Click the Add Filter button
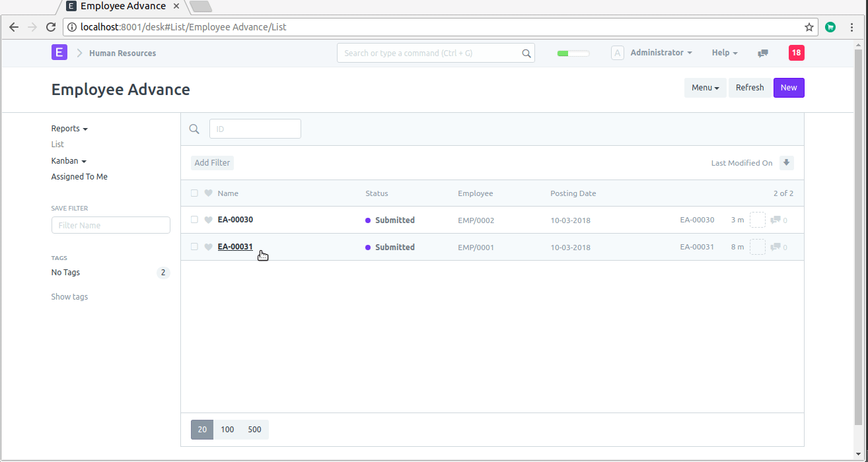 point(212,163)
